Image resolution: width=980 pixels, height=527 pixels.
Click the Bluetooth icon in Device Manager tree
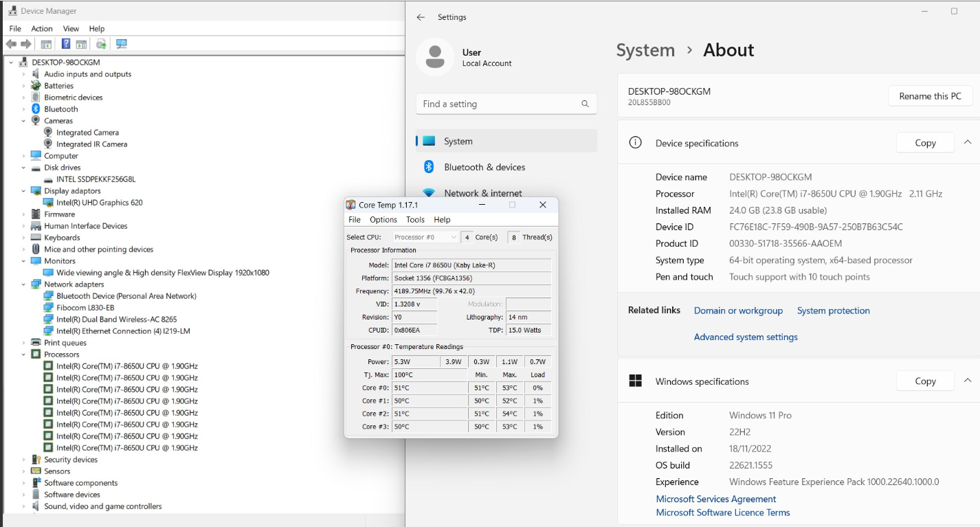point(36,109)
